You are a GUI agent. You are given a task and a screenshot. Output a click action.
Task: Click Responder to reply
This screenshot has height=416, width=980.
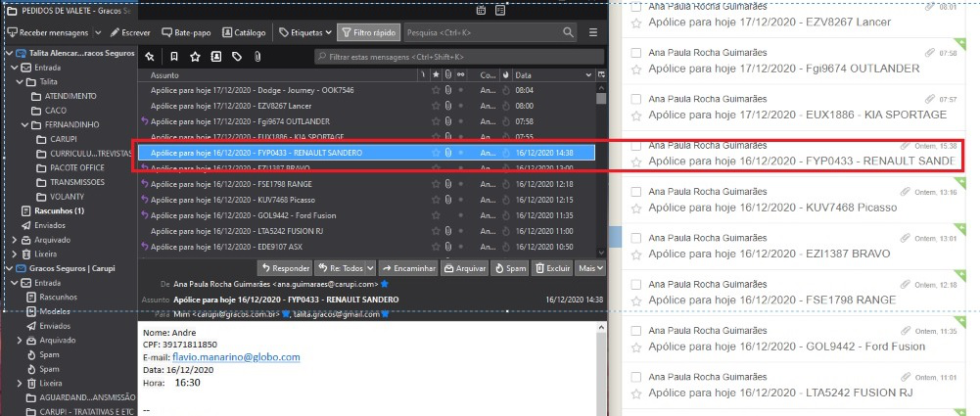tap(284, 268)
